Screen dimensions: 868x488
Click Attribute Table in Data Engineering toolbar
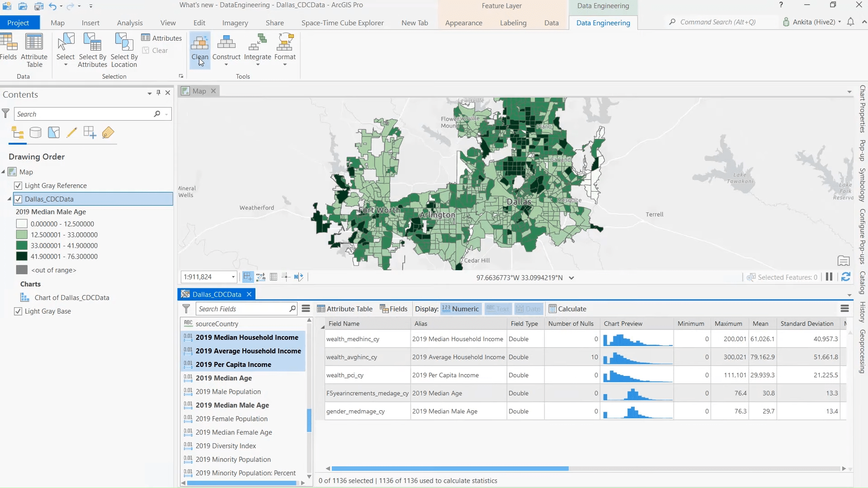[344, 309]
